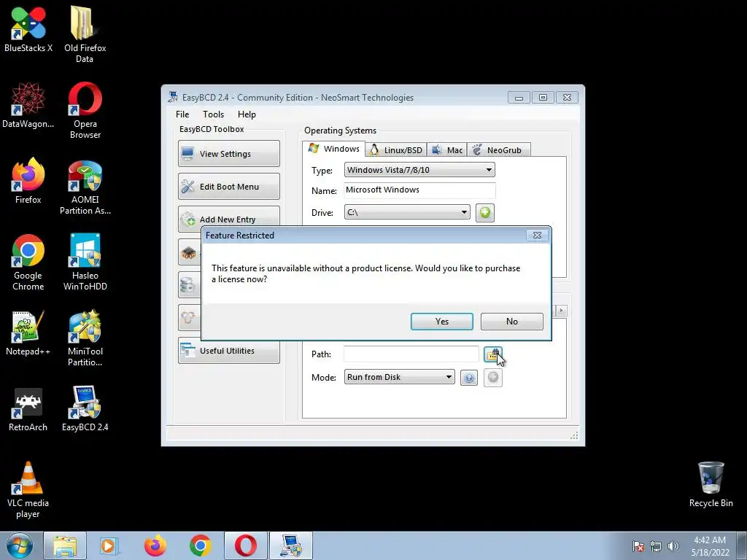Screen dimensions: 747x560
Task: Switch to the NeoGrub tab
Action: click(499, 150)
